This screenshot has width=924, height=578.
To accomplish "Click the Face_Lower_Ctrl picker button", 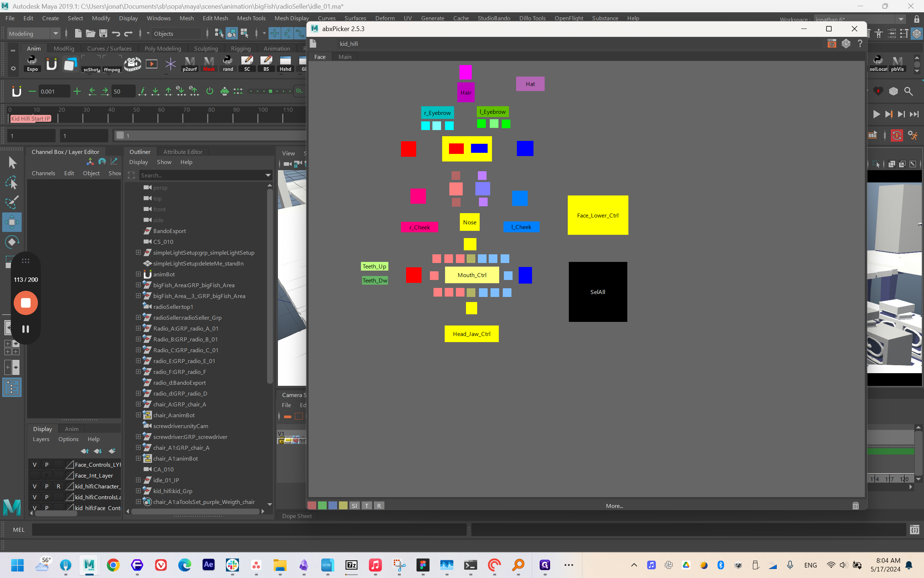I will [x=598, y=215].
